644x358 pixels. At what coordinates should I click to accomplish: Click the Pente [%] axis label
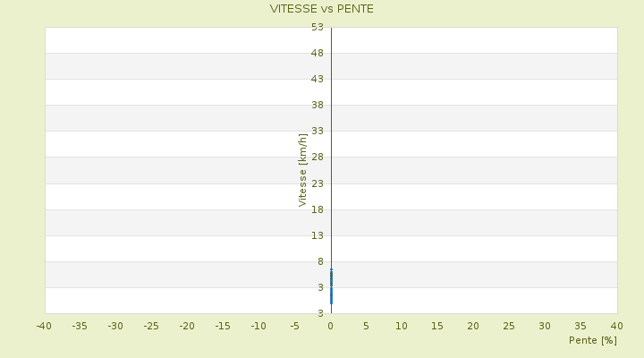pos(593,340)
